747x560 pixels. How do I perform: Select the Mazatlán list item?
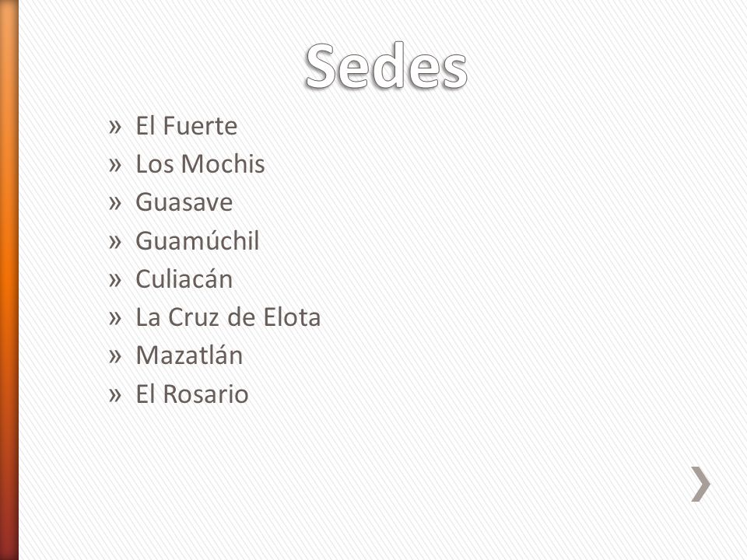(189, 355)
